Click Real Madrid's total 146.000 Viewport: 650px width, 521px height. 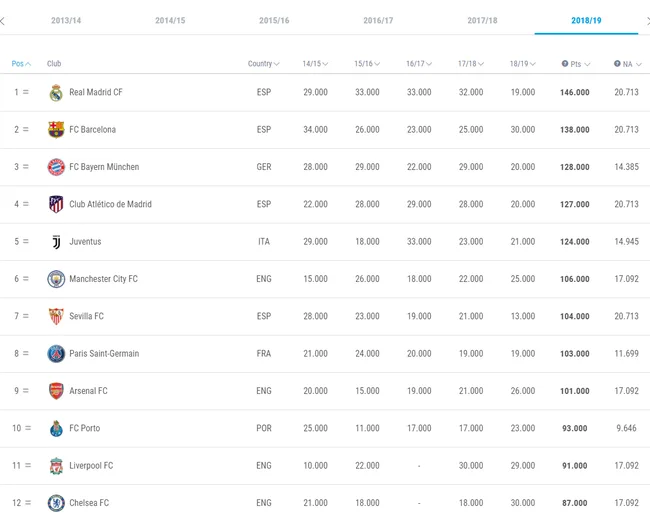click(x=575, y=92)
